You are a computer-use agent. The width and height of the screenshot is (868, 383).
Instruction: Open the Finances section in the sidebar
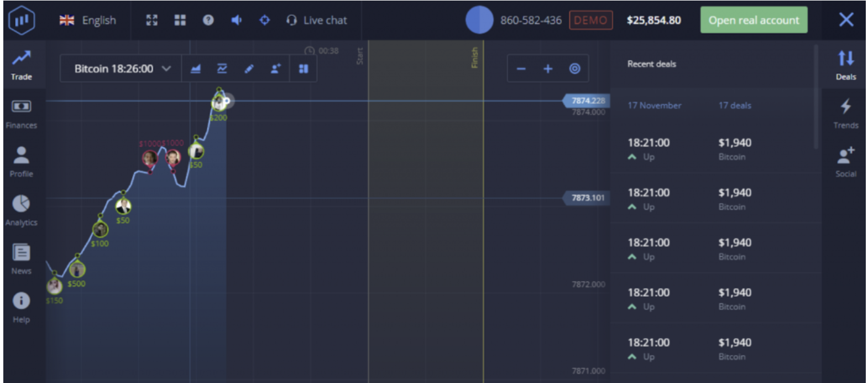[x=22, y=113]
